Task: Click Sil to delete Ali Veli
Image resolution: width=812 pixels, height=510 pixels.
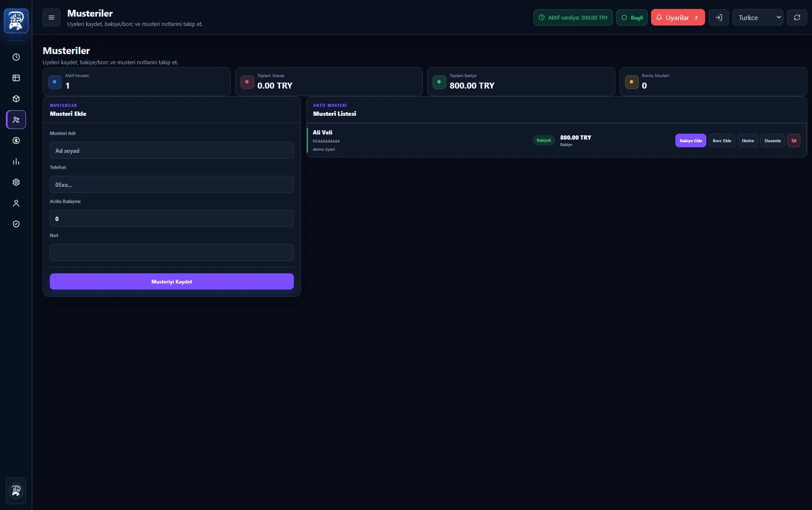Action: 794,140
